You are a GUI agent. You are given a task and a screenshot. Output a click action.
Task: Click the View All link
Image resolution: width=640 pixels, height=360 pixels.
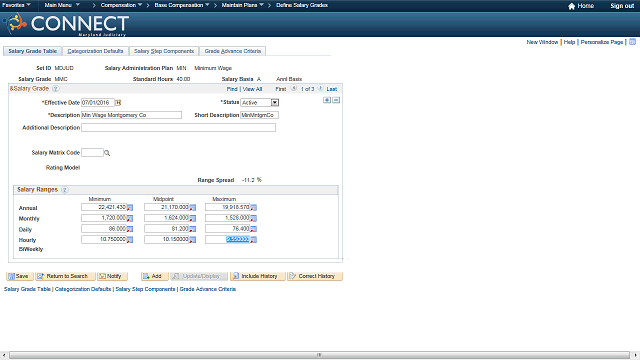pyautogui.click(x=252, y=89)
